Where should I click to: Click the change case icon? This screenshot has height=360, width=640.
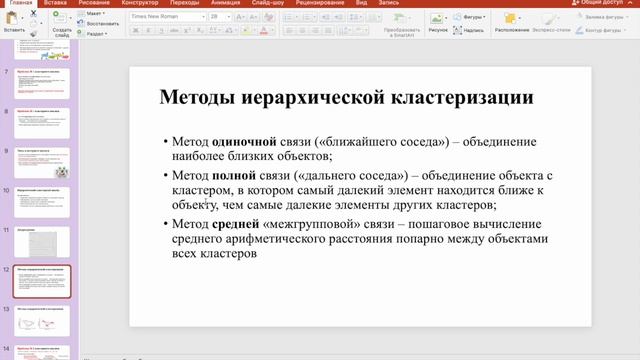point(229,30)
